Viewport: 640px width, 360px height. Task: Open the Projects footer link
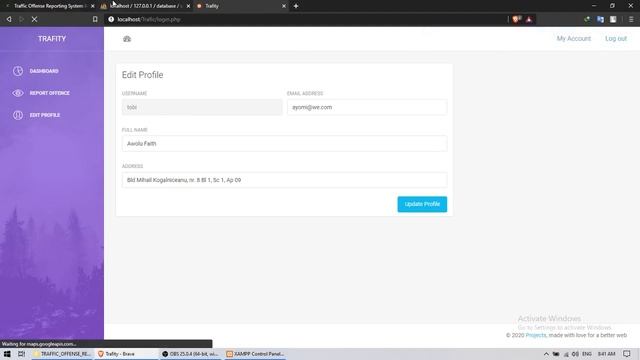click(536, 335)
